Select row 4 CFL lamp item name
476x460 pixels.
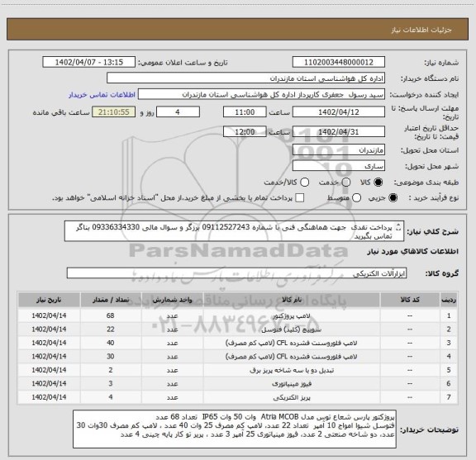(x=292, y=357)
